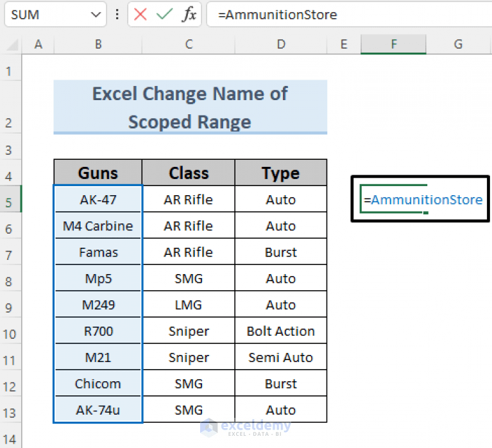Click the 'Burst' cell in the Chicom row

coord(281,384)
